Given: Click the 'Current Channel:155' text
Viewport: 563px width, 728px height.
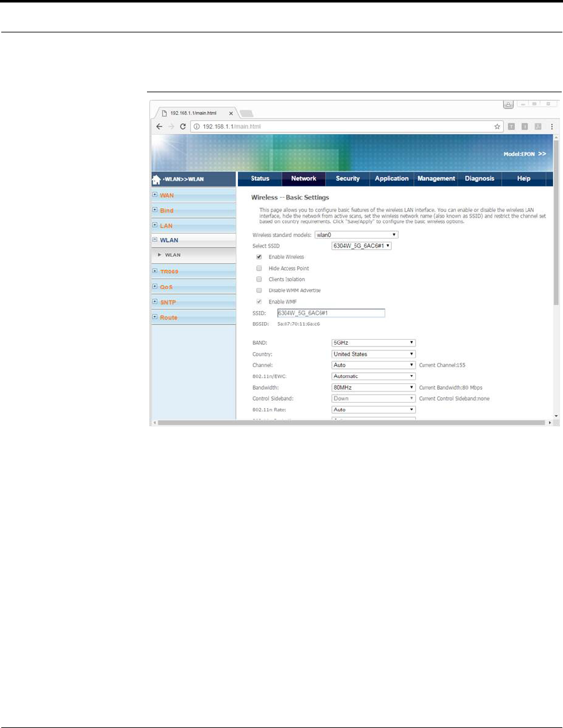Looking at the screenshot, I should (x=442, y=365).
